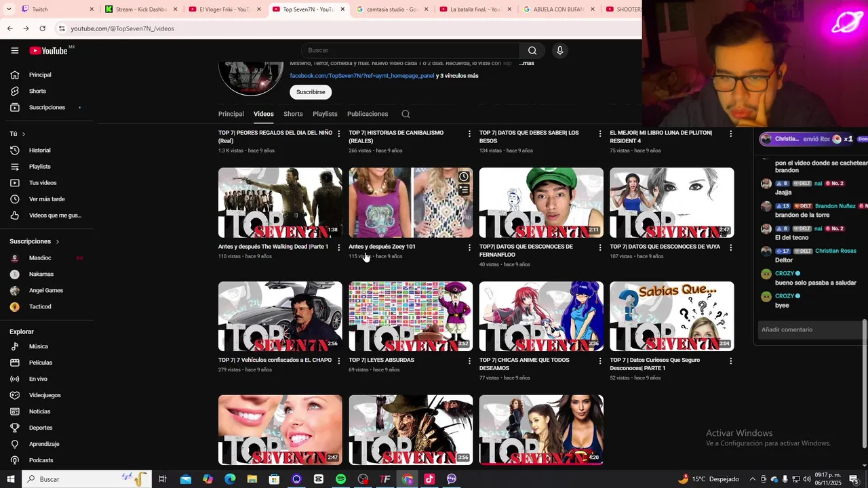Reload the browser page
The image size is (868, 488).
point(42,28)
